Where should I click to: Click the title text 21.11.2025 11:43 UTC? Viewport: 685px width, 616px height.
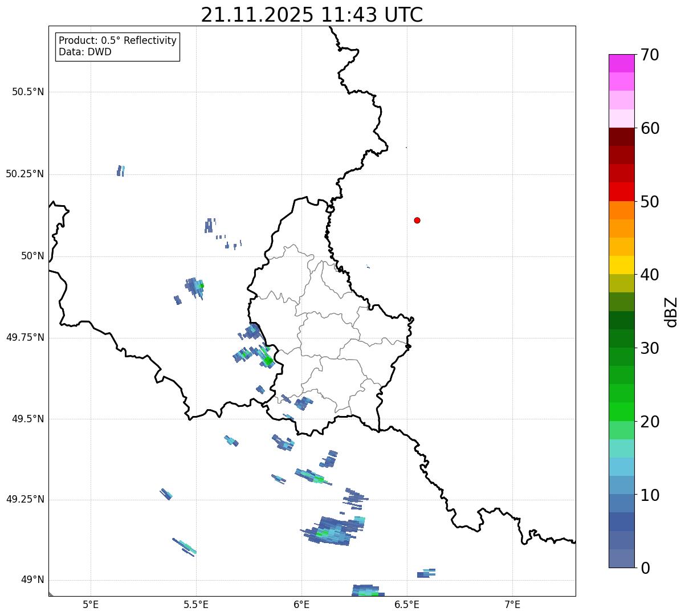coord(312,15)
